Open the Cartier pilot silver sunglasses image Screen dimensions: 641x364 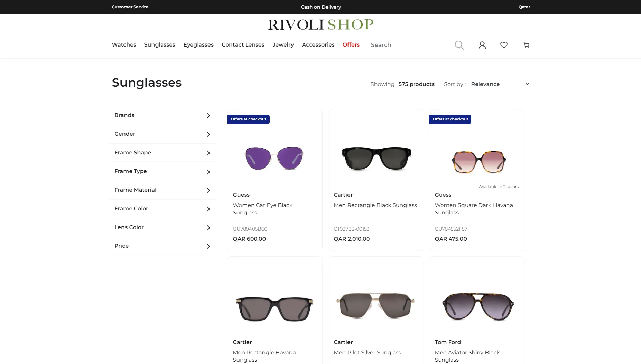click(375, 305)
